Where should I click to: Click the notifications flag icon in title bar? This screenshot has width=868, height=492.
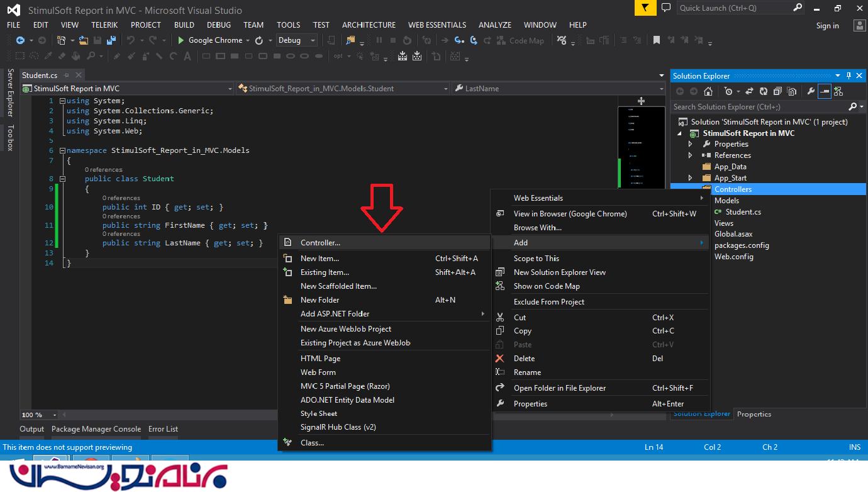pyautogui.click(x=645, y=8)
